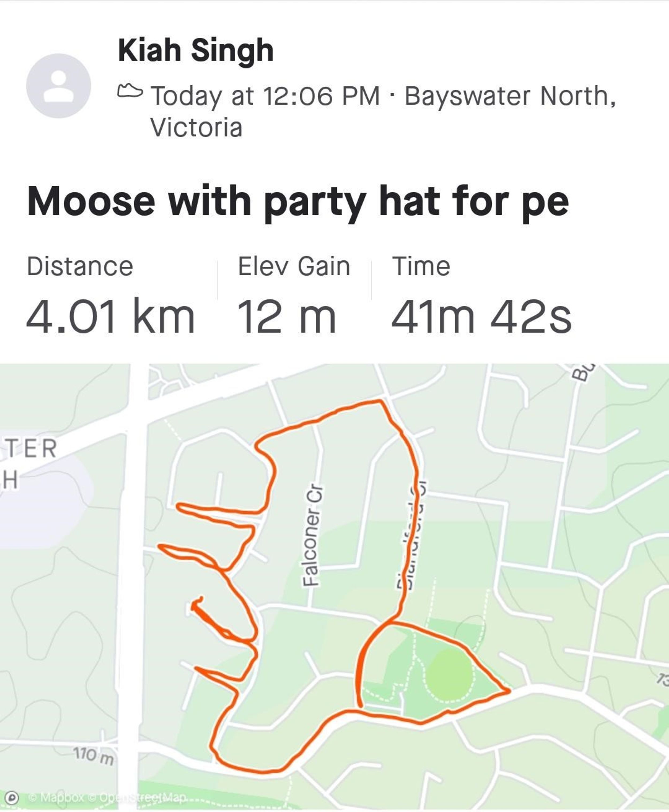Screen dimensions: 669x812
Task: Click the Time stat label
Action: point(421,266)
